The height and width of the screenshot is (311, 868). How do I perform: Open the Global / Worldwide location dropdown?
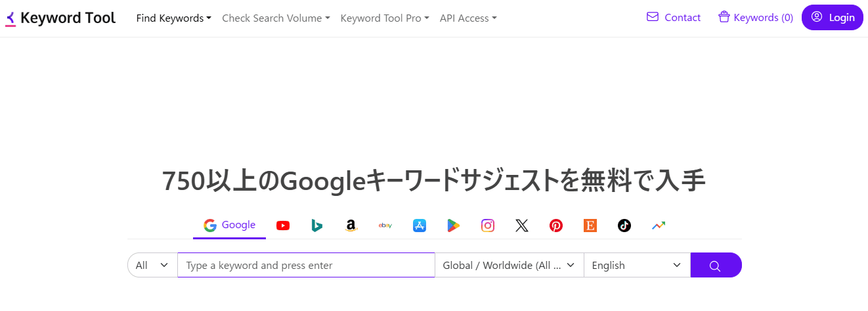[509, 266]
